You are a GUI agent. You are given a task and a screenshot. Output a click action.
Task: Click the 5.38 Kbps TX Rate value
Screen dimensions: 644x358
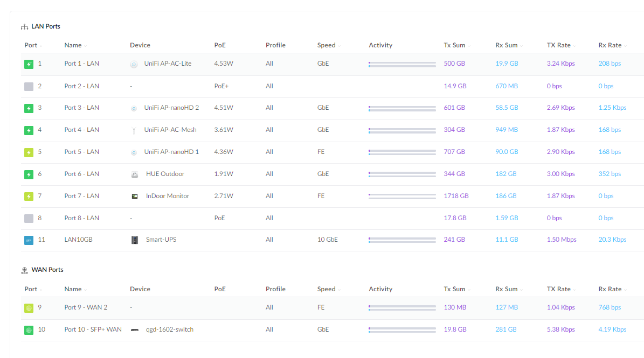tap(560, 329)
